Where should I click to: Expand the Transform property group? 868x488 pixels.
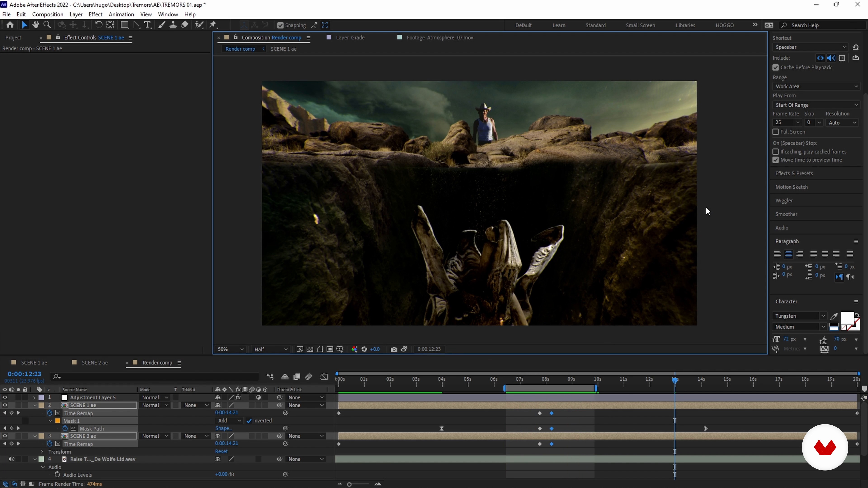tap(42, 452)
